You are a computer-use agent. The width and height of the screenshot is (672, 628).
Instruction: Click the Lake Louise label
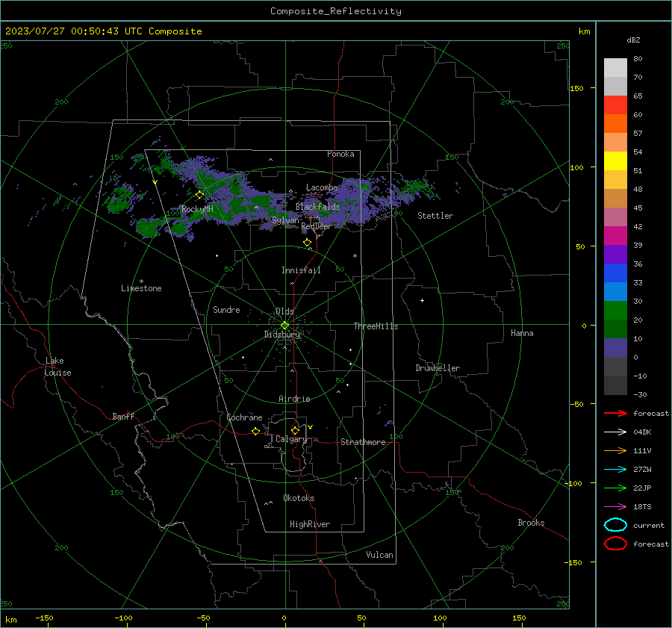(57, 367)
